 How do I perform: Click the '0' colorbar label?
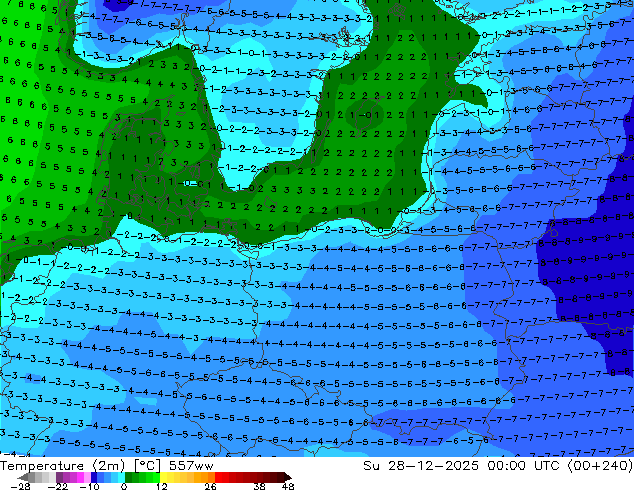pos(124,486)
